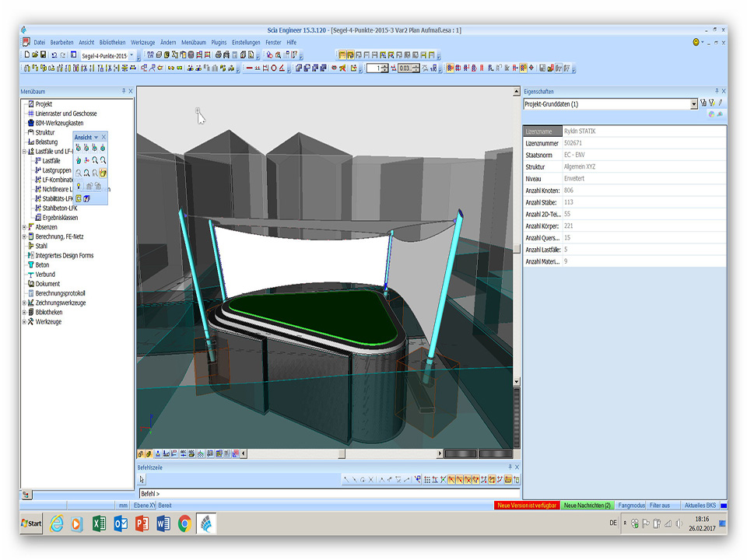
Task: Open the Struktur item in Menübaum
Action: click(x=45, y=132)
